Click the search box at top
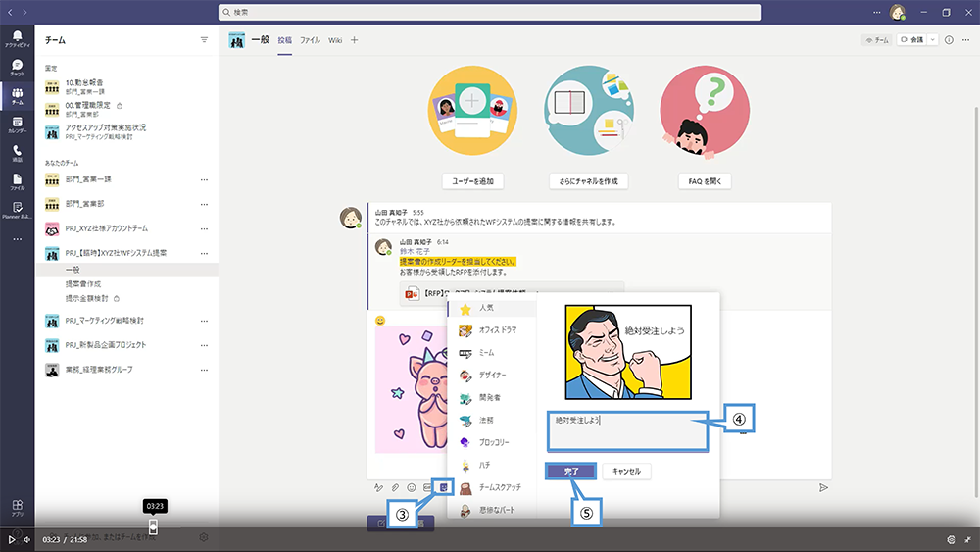The height and width of the screenshot is (552, 980). coord(490,12)
